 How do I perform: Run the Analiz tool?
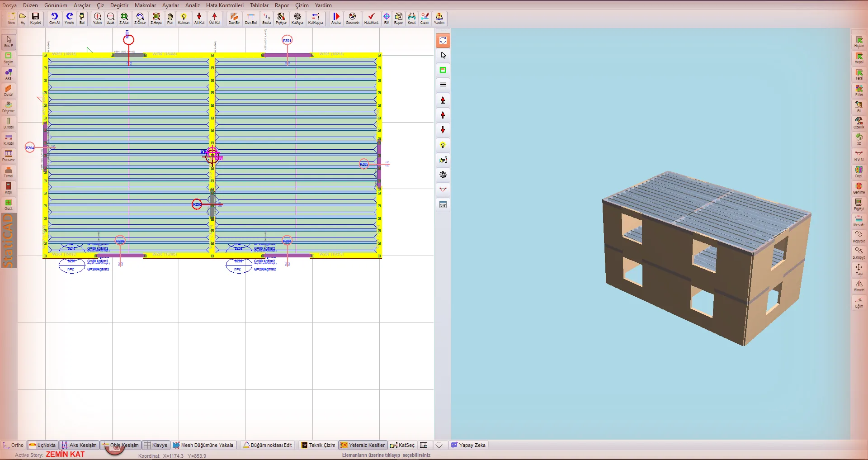336,18
